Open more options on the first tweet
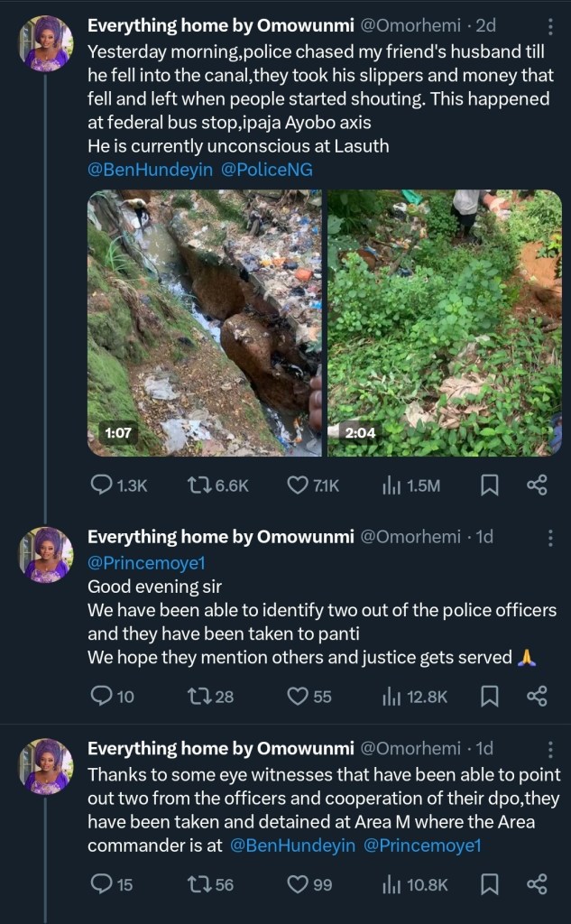Screen dimensions: 571x924 click(550, 28)
